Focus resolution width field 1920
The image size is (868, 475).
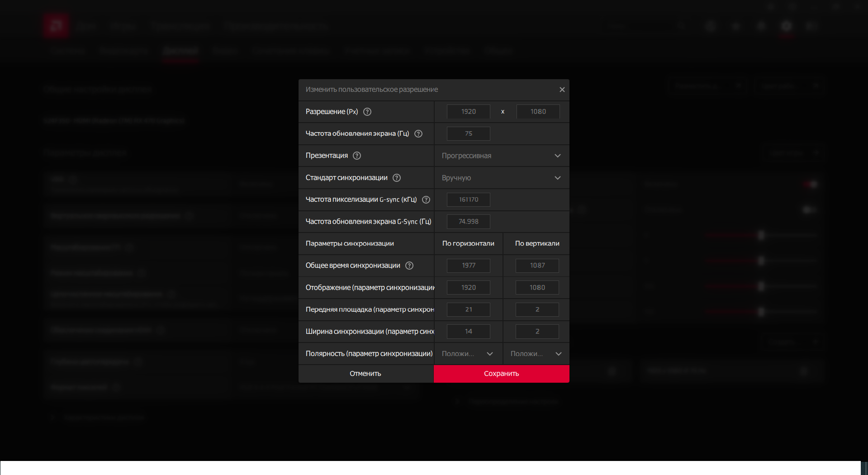tap(469, 112)
